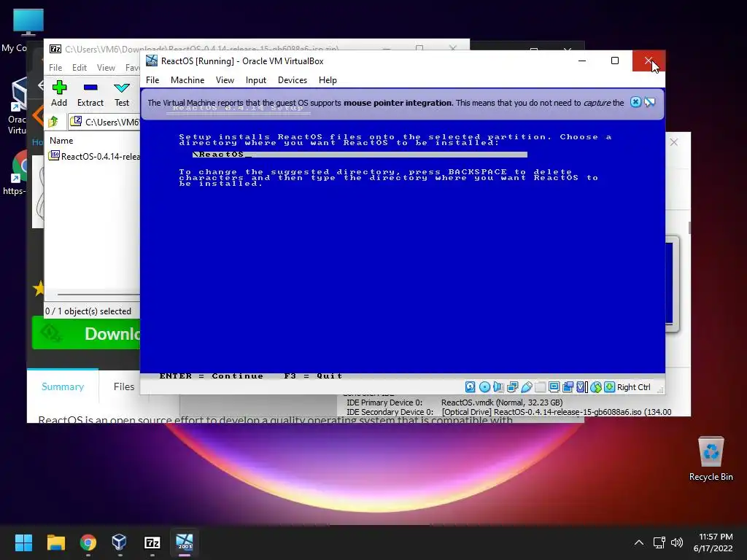Open the VirtualBox View menu
This screenshot has height=560, width=747.
tap(225, 80)
